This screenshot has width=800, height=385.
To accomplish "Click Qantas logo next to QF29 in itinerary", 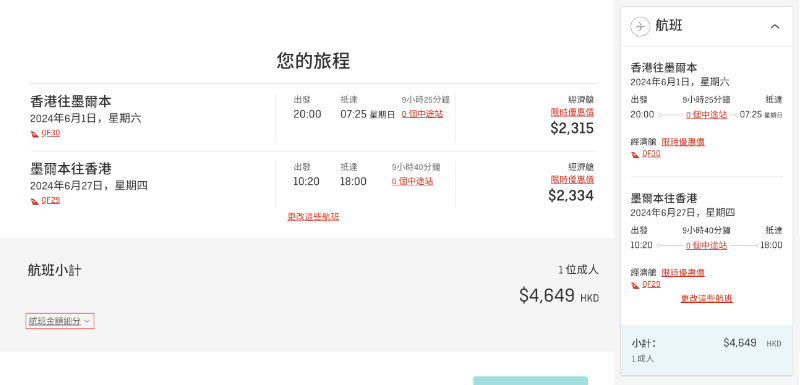I will coord(35,201).
